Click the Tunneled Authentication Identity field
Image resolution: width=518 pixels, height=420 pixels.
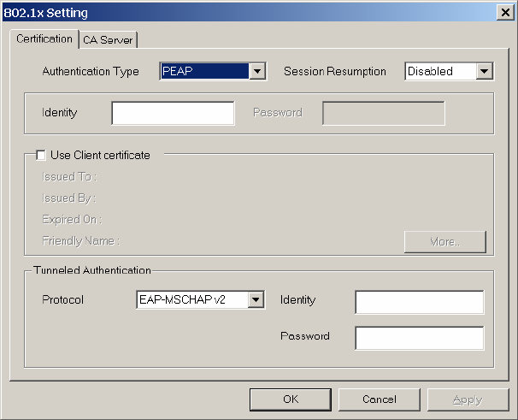(420, 302)
